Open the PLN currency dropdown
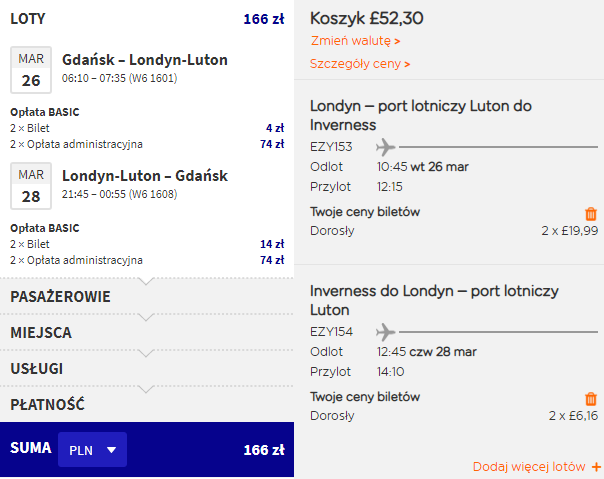Screen dimensions: 604x479 coord(92,449)
